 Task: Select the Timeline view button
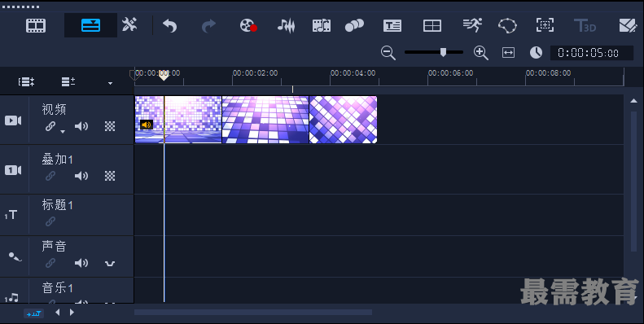pyautogui.click(x=90, y=25)
